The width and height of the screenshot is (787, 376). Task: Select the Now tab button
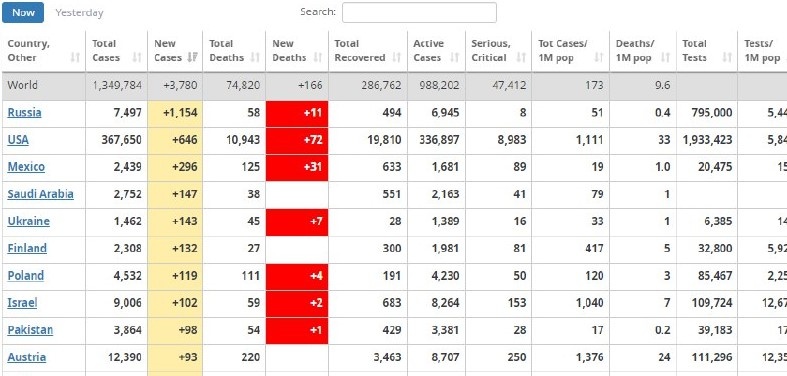(x=23, y=13)
